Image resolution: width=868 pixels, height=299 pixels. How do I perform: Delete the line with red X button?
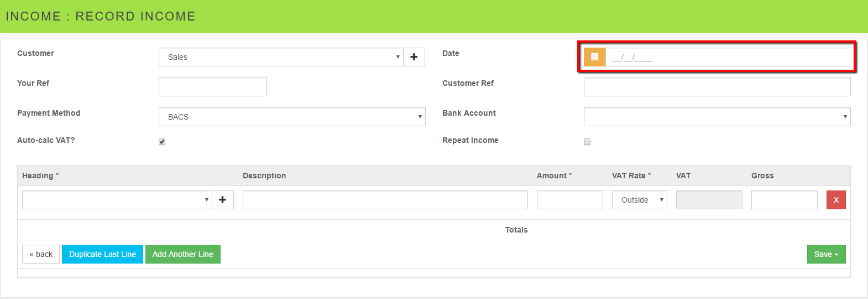pos(836,200)
